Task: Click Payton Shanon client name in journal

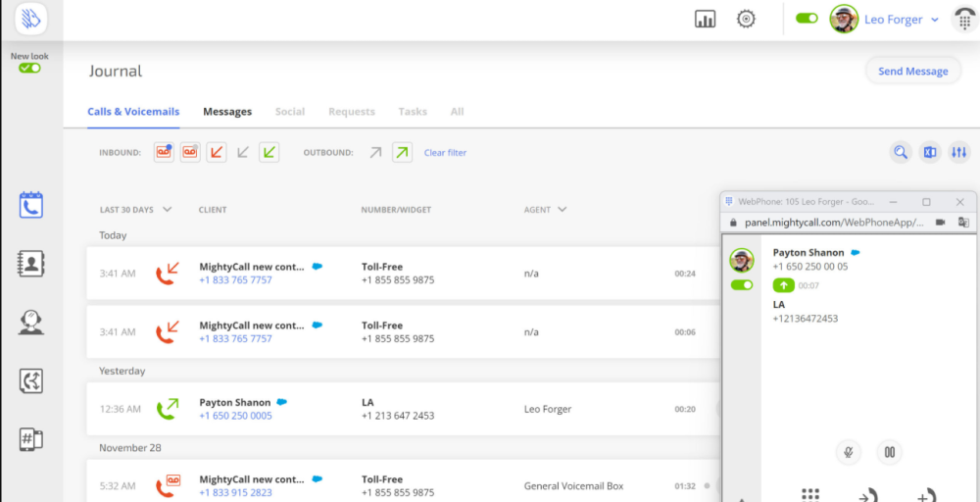Action: click(235, 402)
